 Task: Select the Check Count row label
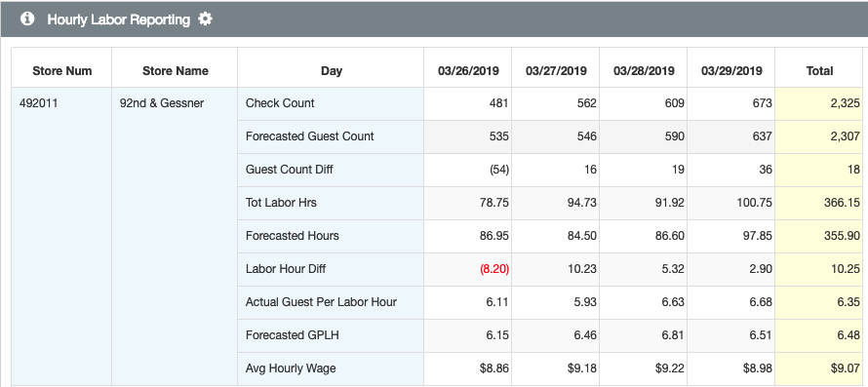pyautogui.click(x=280, y=103)
